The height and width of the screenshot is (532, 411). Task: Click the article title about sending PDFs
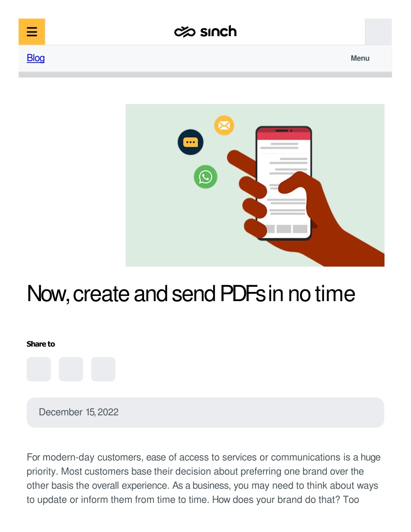click(191, 294)
